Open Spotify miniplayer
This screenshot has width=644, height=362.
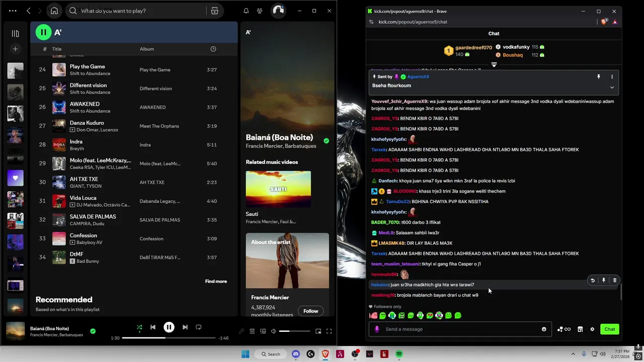318,331
